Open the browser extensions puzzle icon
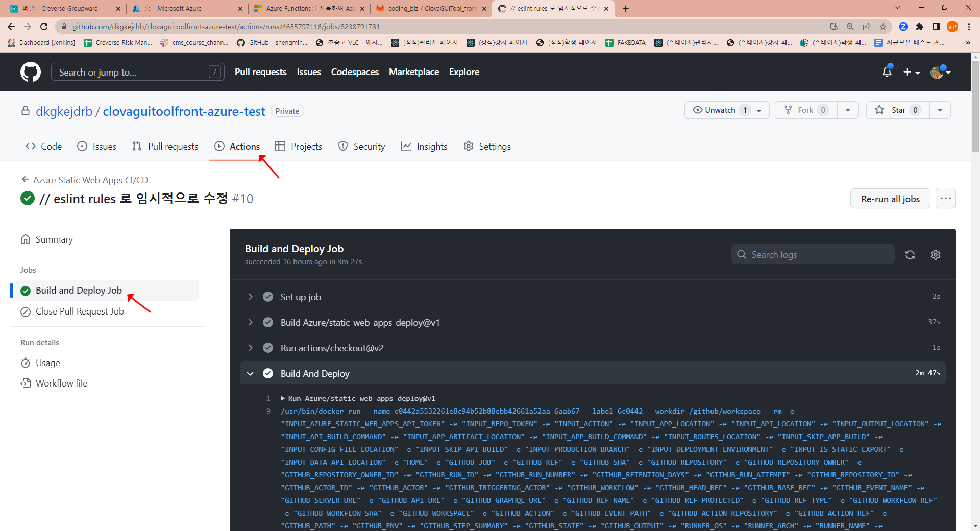The height and width of the screenshot is (531, 980). coord(920,27)
